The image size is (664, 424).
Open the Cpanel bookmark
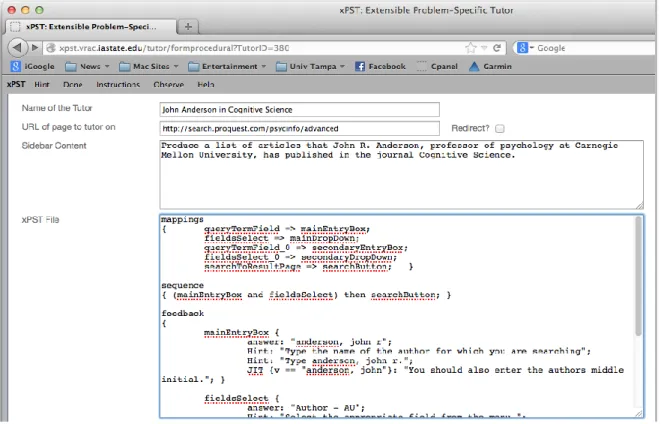click(437, 67)
